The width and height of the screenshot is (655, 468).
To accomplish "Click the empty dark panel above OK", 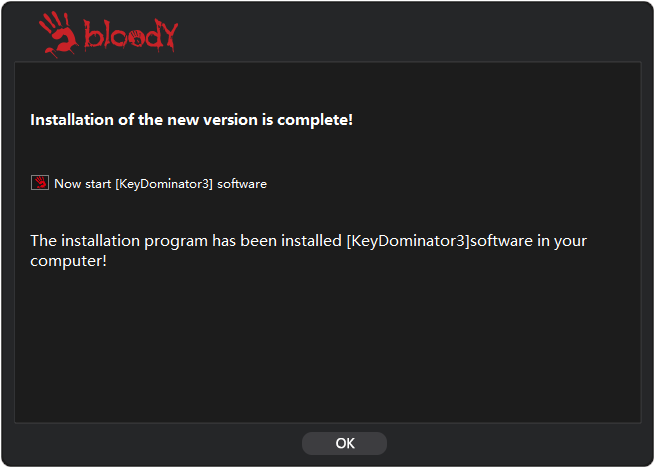I will click(x=327, y=350).
